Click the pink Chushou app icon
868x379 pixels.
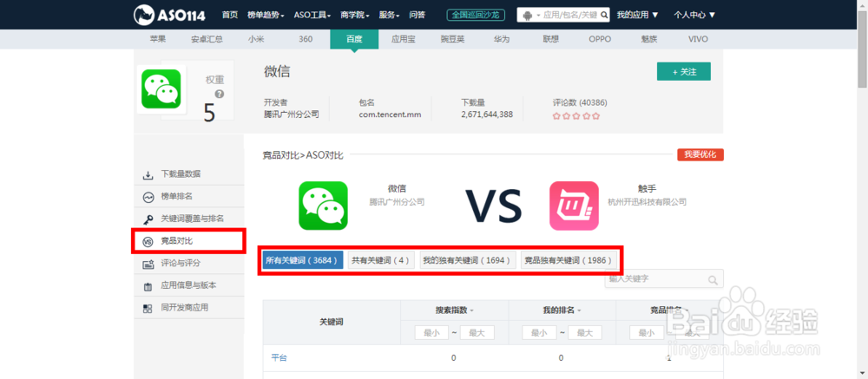[x=574, y=206]
